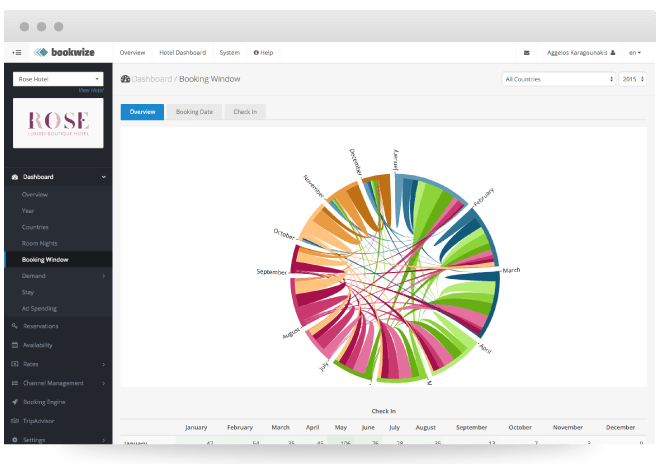This screenshot has width=660, height=464.
Task: Click the Reservations key icon
Action: (15, 326)
